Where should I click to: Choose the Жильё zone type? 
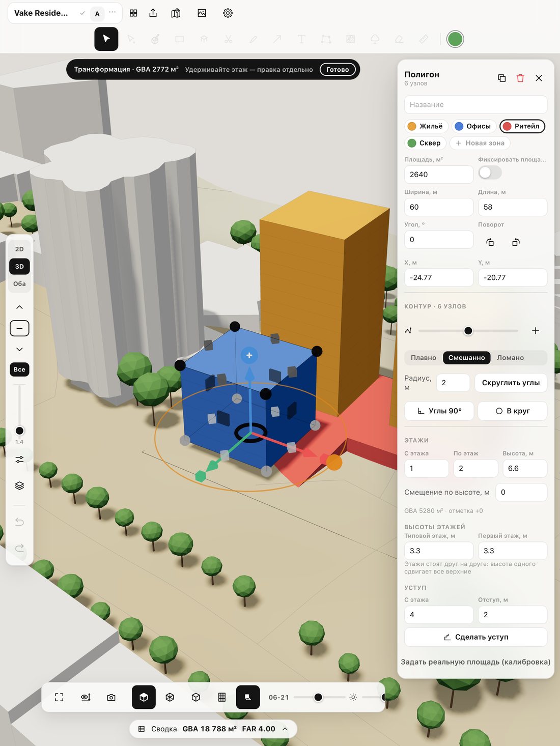click(x=426, y=126)
